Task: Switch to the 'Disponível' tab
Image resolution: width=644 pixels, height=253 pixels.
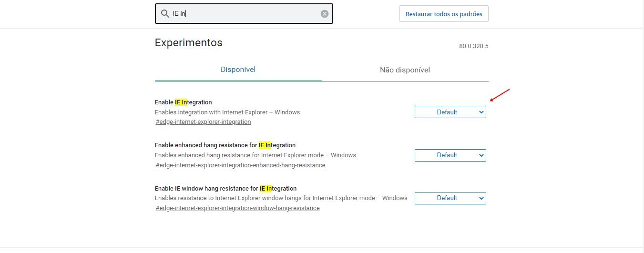Action: (x=238, y=70)
